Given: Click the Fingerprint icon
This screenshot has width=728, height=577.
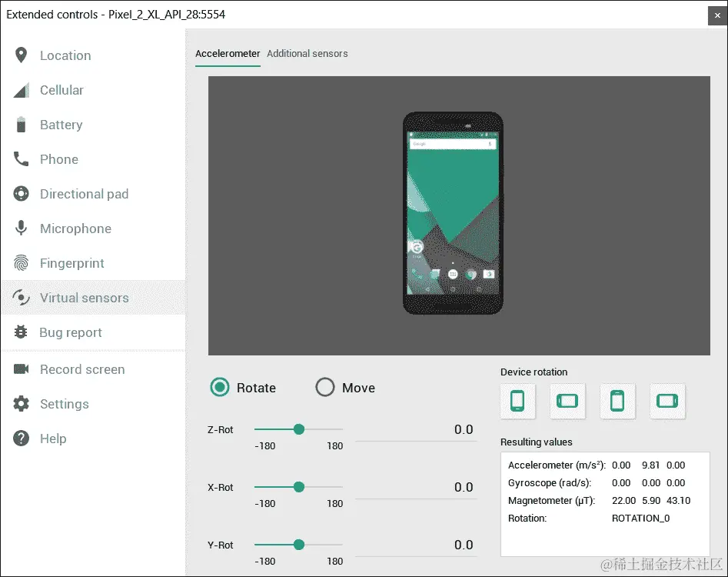Looking at the screenshot, I should click(21, 263).
